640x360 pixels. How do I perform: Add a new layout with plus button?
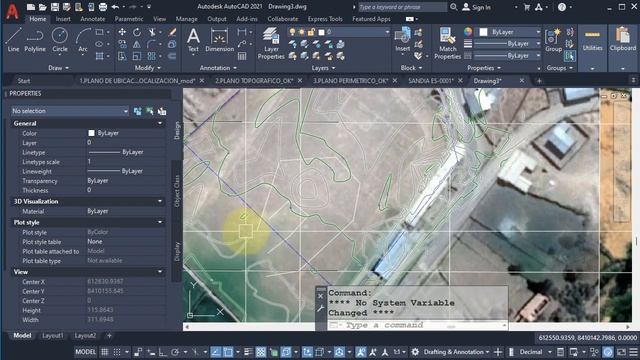(x=109, y=336)
